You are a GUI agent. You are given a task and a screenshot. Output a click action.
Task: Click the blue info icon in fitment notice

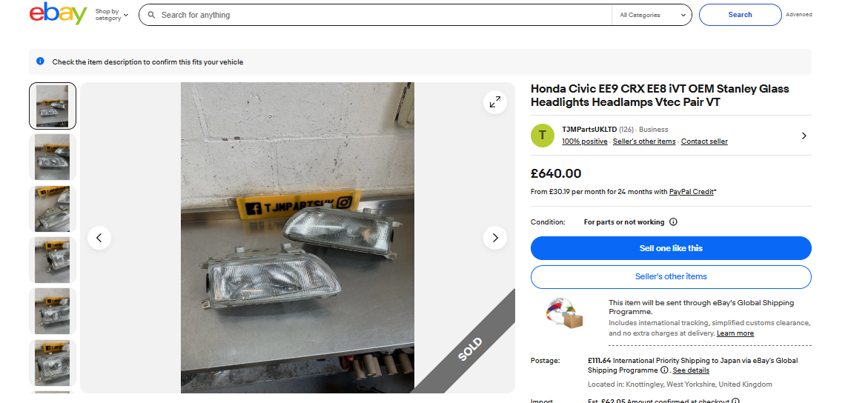pos(40,61)
